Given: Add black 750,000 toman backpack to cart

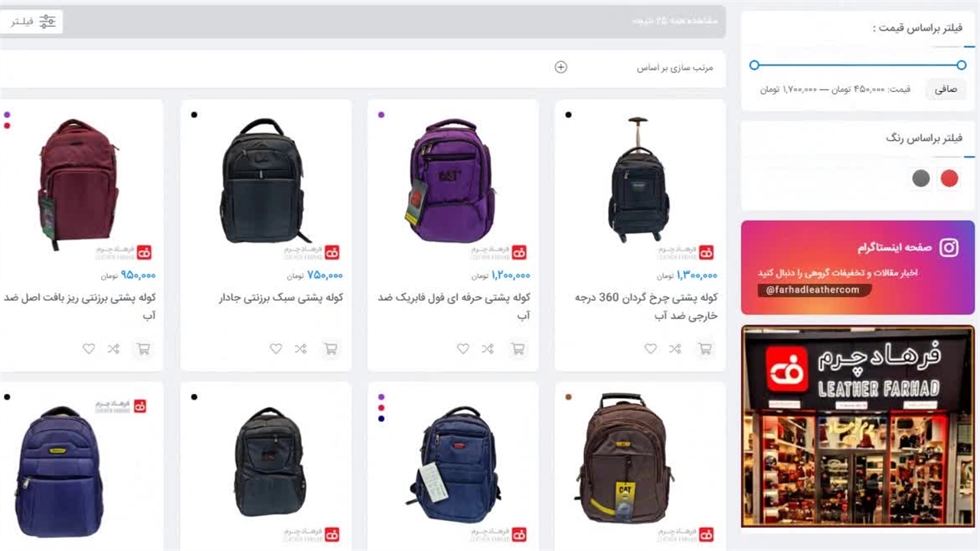Looking at the screenshot, I should click(x=331, y=349).
